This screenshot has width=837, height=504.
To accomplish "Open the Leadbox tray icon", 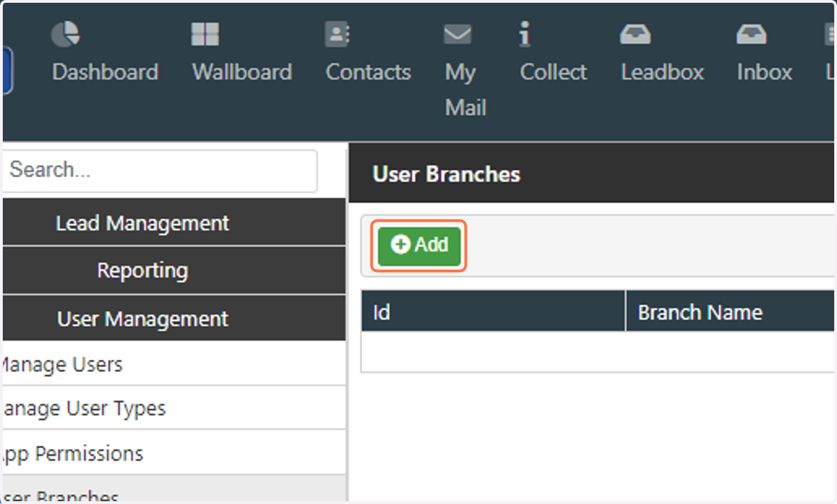I will pos(635,33).
